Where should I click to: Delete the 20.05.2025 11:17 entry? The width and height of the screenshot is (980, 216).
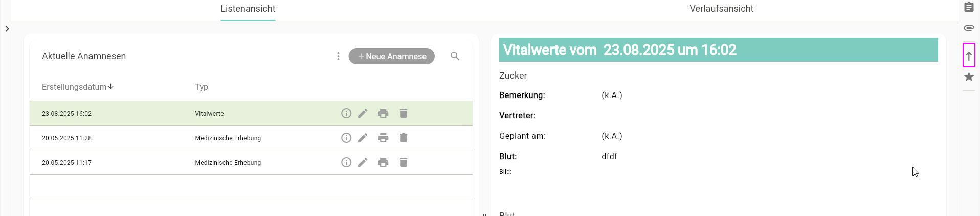404,162
